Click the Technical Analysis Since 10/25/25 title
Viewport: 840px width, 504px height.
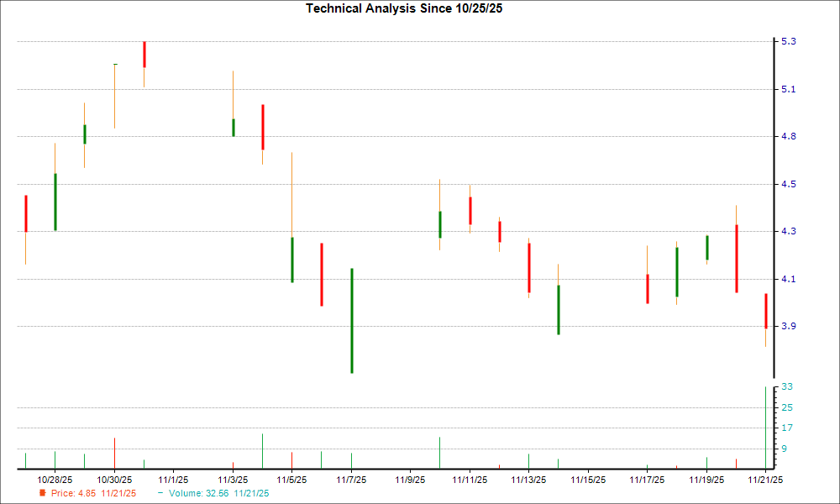[404, 9]
